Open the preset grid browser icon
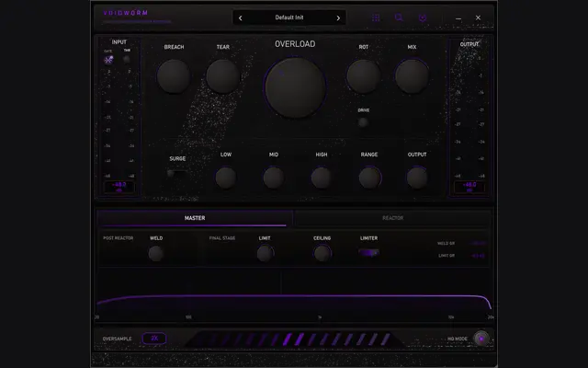This screenshot has width=588, height=368. (x=376, y=18)
